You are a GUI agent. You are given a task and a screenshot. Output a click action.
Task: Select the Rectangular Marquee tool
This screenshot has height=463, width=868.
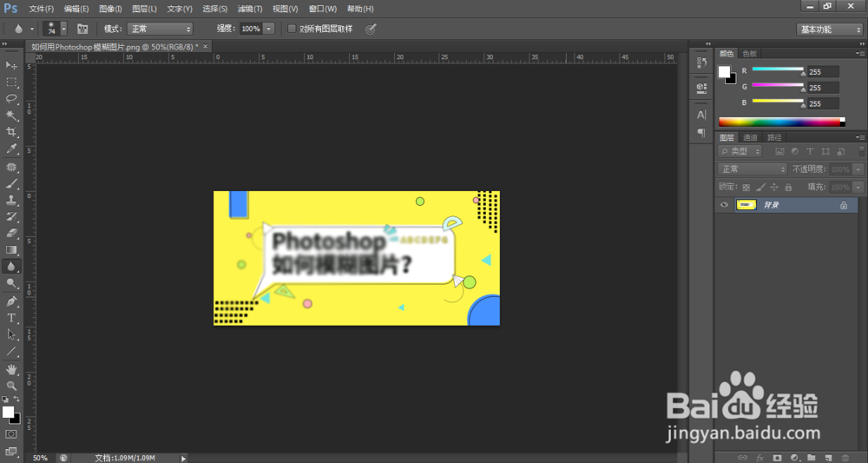coord(11,82)
